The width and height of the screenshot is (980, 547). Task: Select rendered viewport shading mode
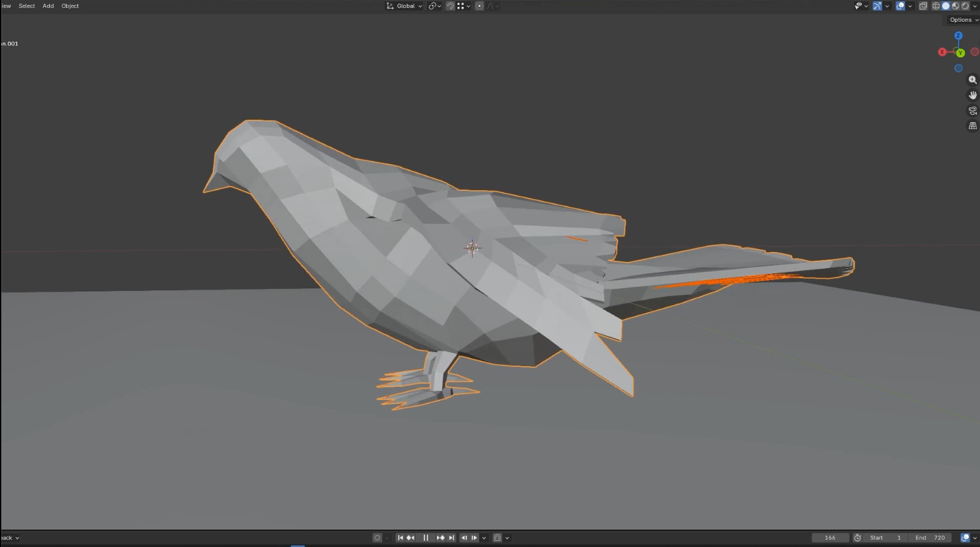click(965, 6)
